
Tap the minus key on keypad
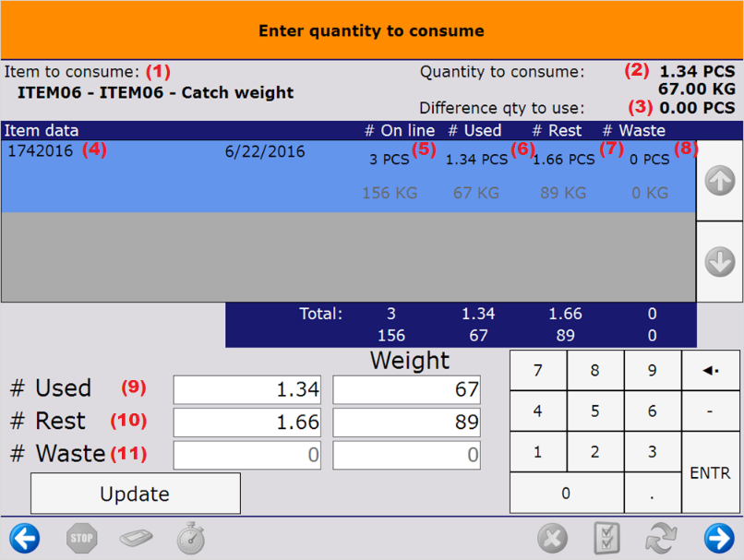point(711,411)
